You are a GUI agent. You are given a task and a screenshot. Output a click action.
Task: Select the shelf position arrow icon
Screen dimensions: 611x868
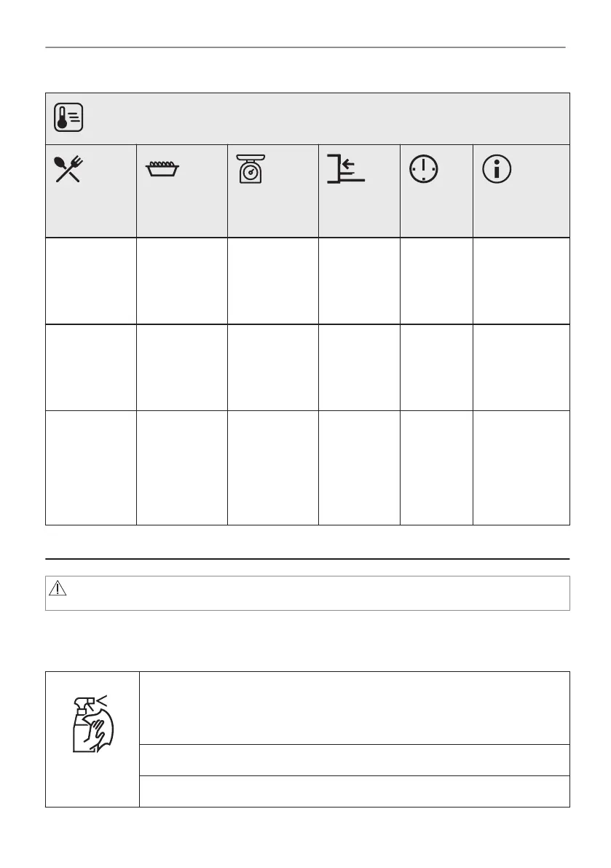[x=346, y=169]
